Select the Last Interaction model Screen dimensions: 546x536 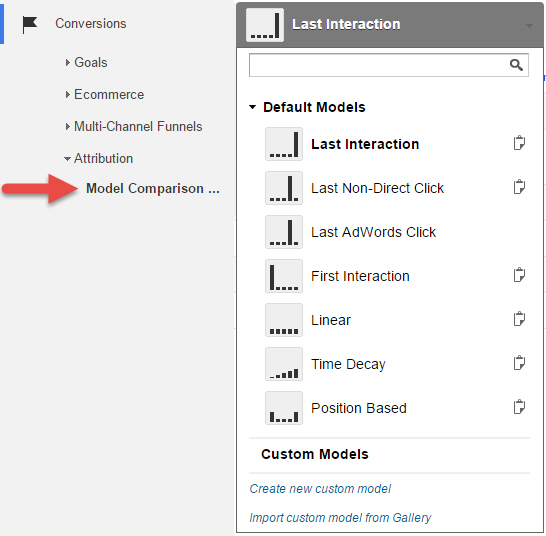click(x=365, y=144)
